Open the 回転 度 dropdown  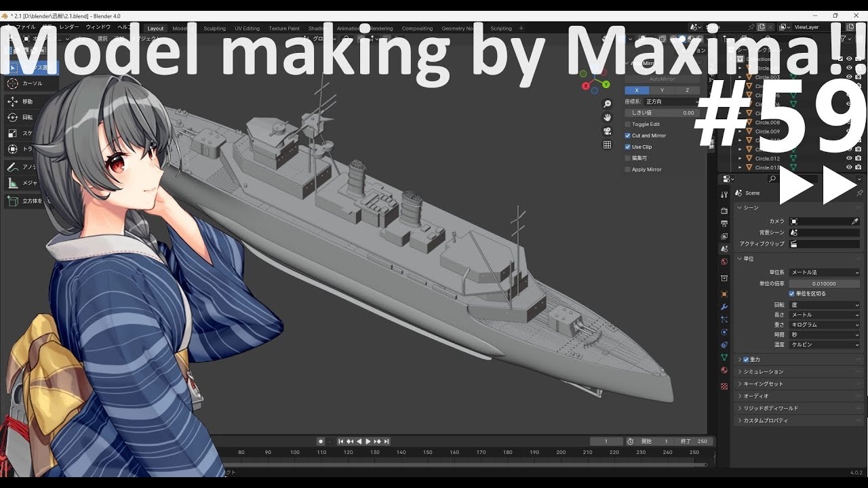point(825,306)
